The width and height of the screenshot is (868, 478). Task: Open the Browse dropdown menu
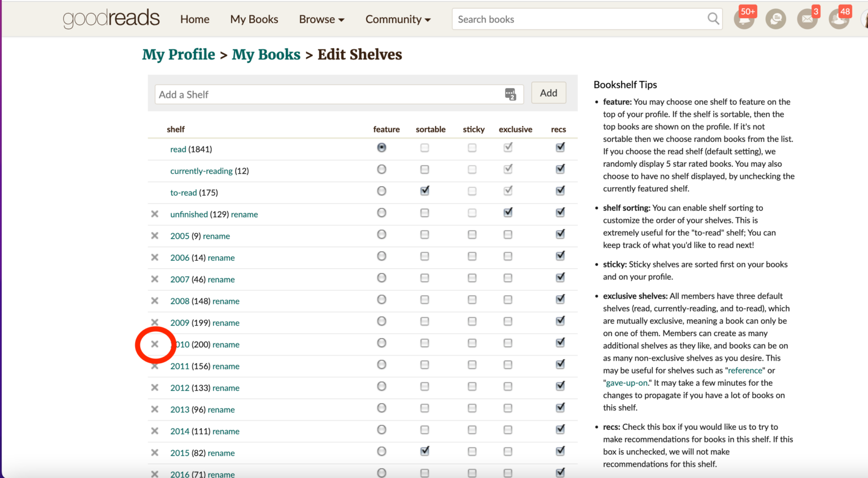click(x=321, y=19)
